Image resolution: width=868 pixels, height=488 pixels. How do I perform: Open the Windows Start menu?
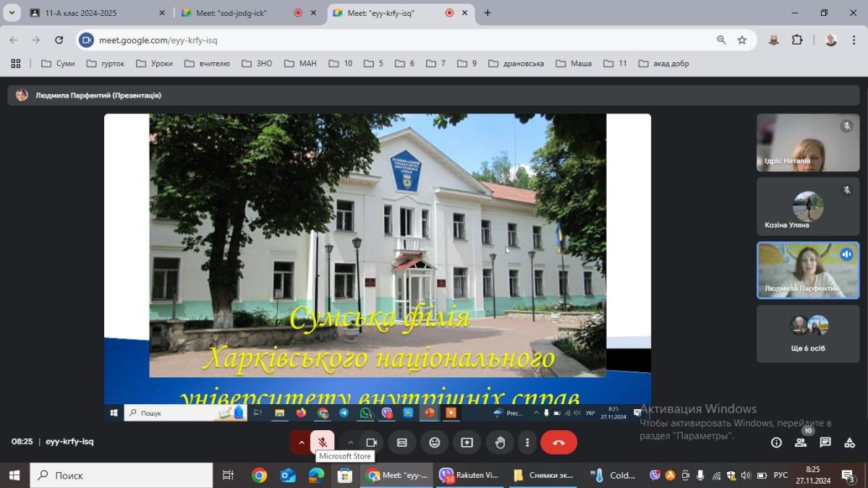14,475
